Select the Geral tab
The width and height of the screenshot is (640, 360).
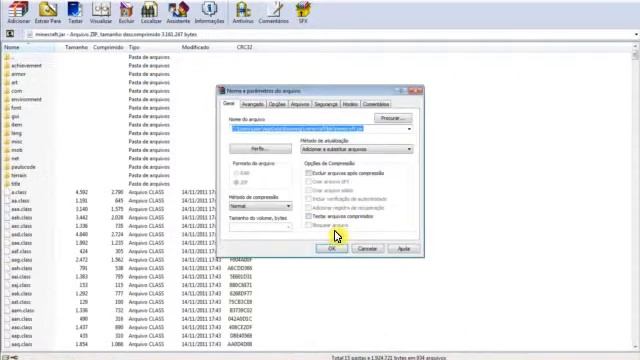(x=229, y=104)
